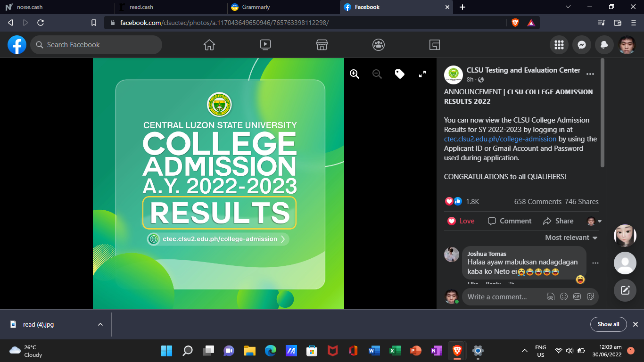View the 658 Comments
Image resolution: width=644 pixels, height=362 pixels.
tap(538, 202)
